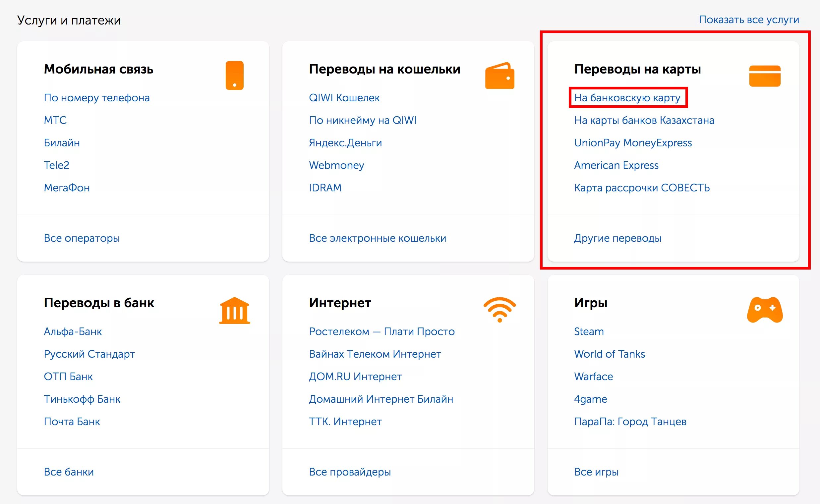The image size is (820, 504).
Task: Select the Альфа-Банк transfer link
Action: (73, 332)
